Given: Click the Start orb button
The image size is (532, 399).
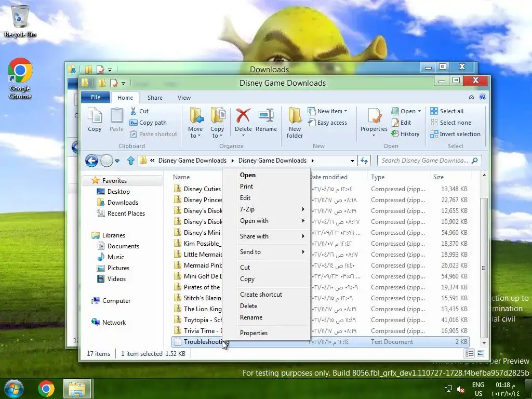Looking at the screenshot, I should click(14, 389).
